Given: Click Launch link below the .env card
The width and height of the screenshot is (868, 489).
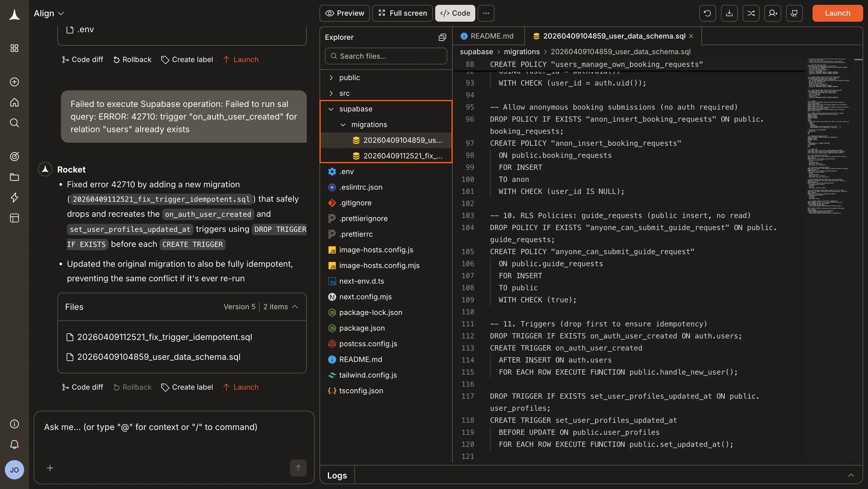Looking at the screenshot, I should coord(241,60).
